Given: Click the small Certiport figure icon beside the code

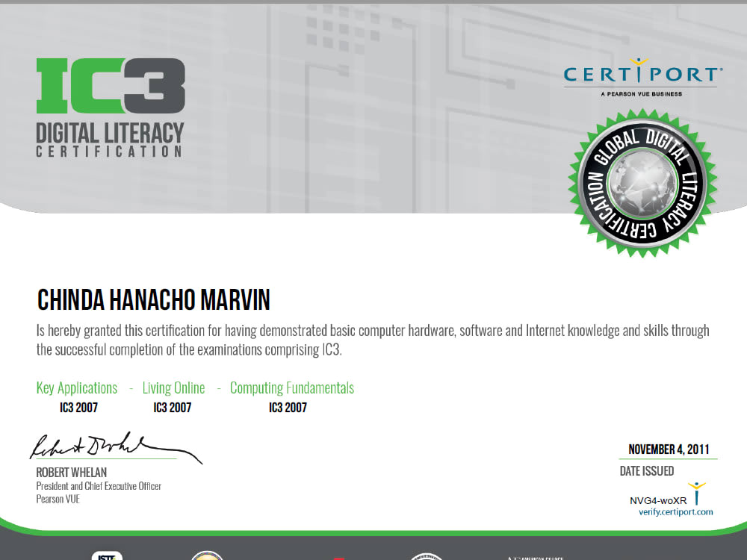Looking at the screenshot, I should [x=696, y=494].
